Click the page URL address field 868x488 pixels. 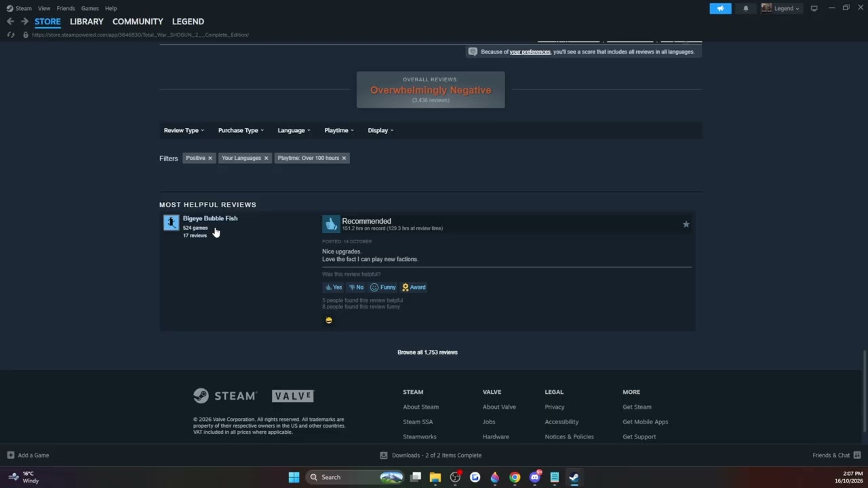tap(140, 35)
